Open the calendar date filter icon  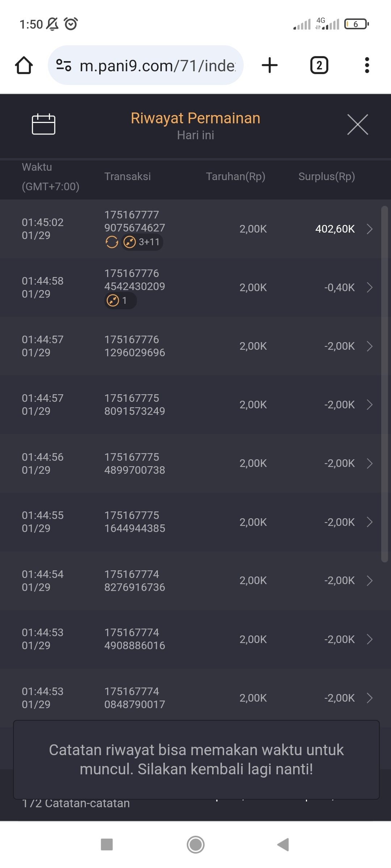[x=43, y=124]
